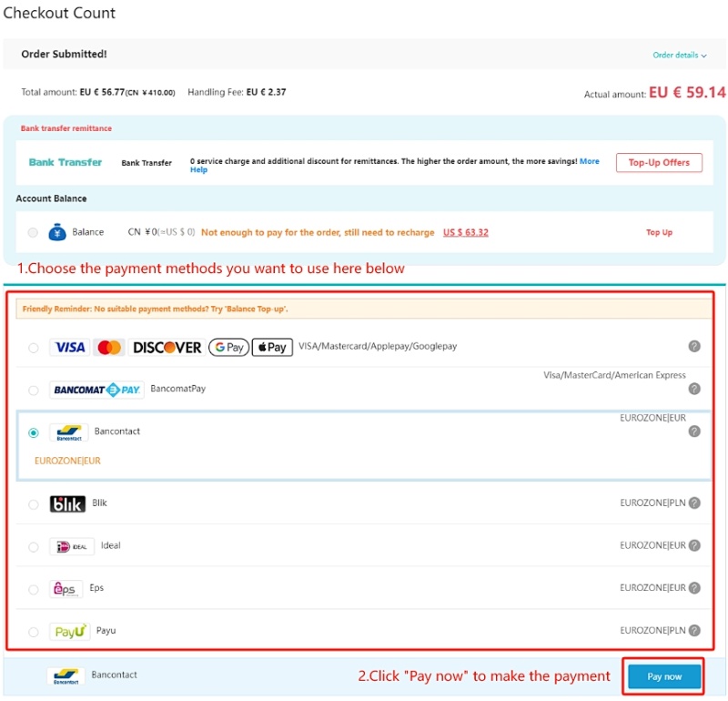Click the PayU logo

coord(70,631)
